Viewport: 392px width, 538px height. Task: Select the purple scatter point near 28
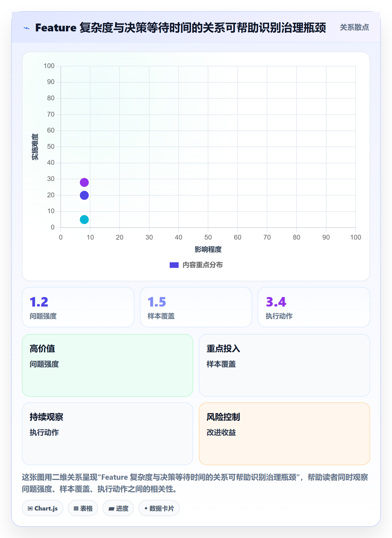[x=84, y=182]
